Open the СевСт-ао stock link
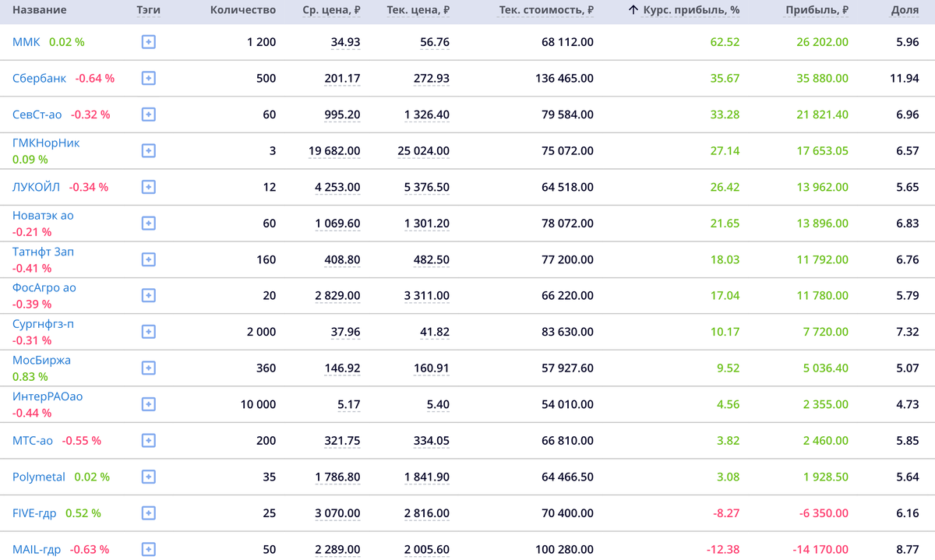Image resolution: width=935 pixels, height=560 pixels. pyautogui.click(x=37, y=114)
